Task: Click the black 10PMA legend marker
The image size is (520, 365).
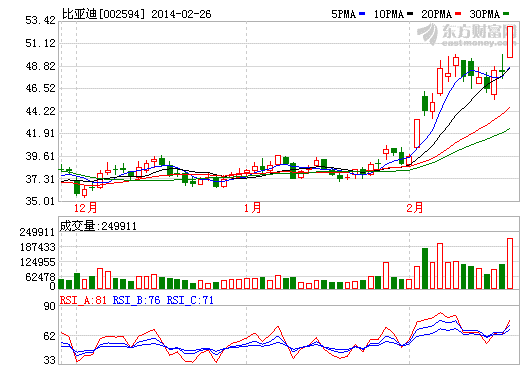Action: [x=410, y=14]
